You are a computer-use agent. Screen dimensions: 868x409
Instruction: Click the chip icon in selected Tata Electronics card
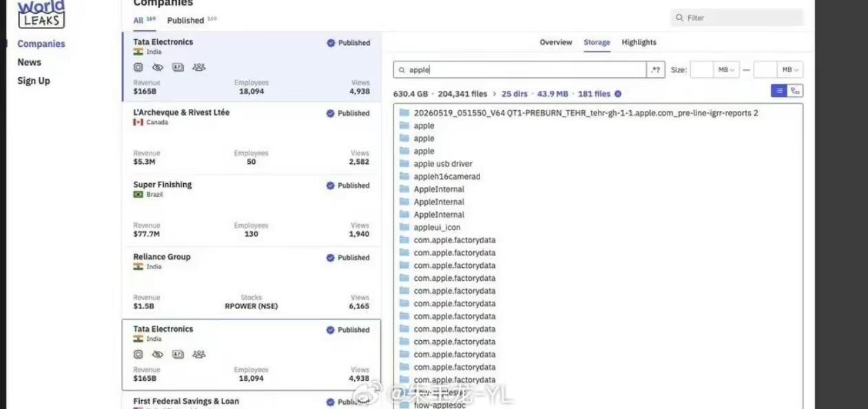pyautogui.click(x=138, y=67)
